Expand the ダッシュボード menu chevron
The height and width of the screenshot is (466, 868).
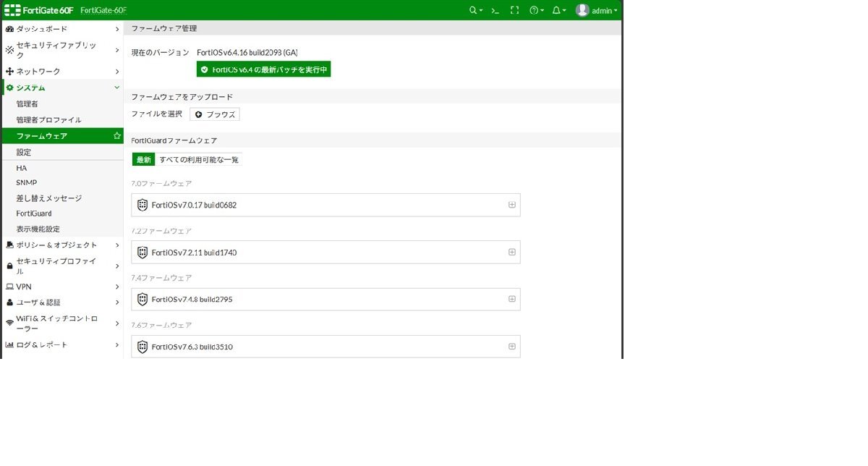click(x=117, y=29)
